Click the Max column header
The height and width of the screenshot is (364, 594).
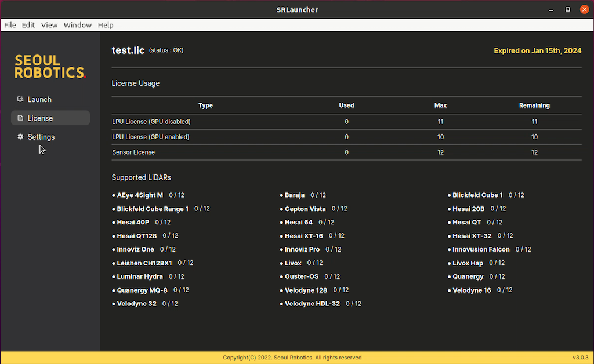point(441,105)
